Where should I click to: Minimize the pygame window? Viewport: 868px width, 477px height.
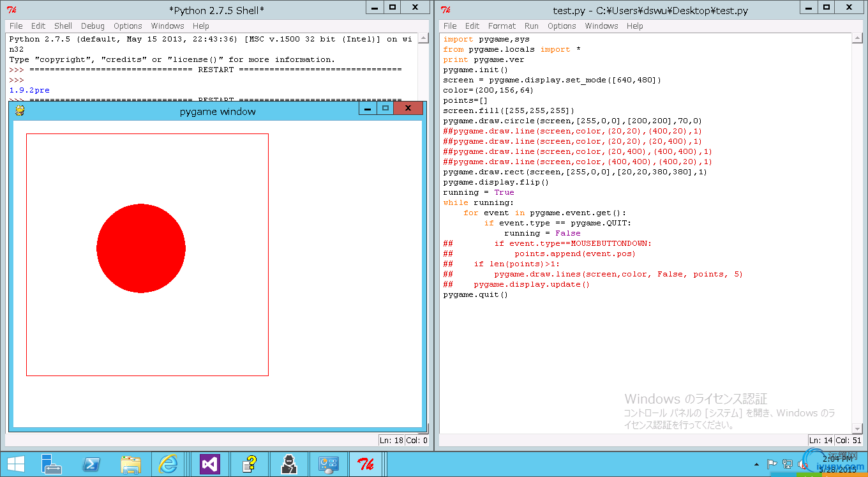(367, 109)
